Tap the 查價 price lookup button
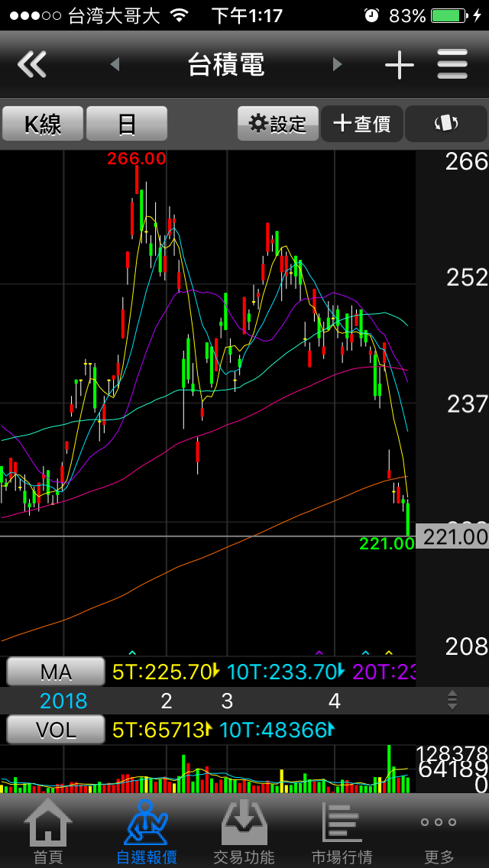Screen dimensions: 489x868 [362, 124]
